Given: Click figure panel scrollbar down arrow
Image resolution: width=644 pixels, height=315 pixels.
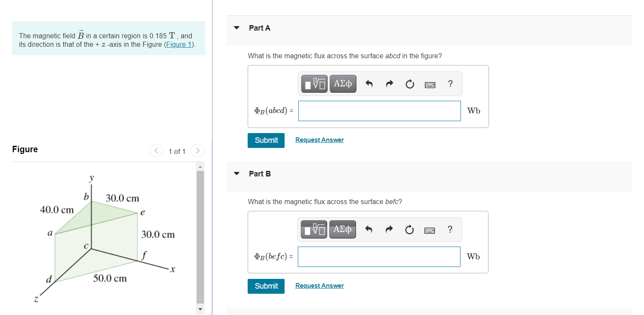Looking at the screenshot, I should (200, 310).
